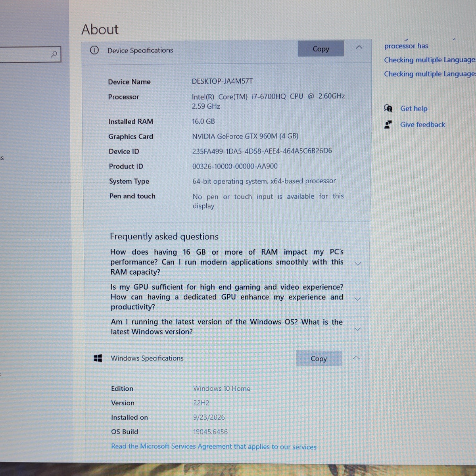Select the Intel Core i7-6700HQ processor value
476x476 pixels.
click(x=269, y=101)
